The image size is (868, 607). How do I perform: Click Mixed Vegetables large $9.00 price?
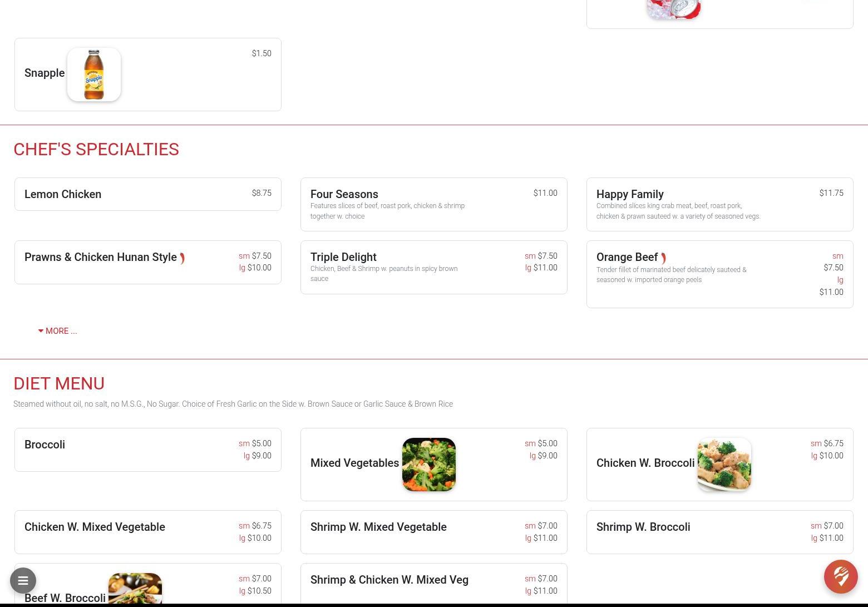(x=548, y=456)
